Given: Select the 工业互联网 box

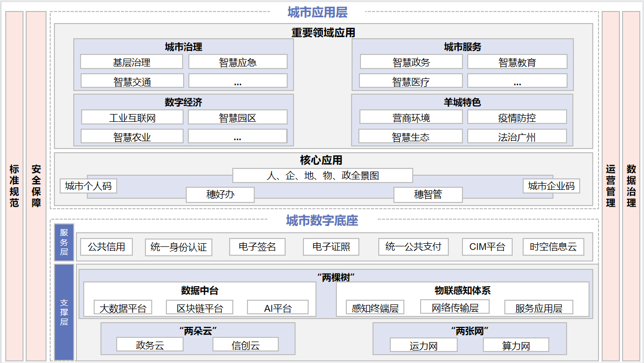Looking at the screenshot, I should point(132,118).
